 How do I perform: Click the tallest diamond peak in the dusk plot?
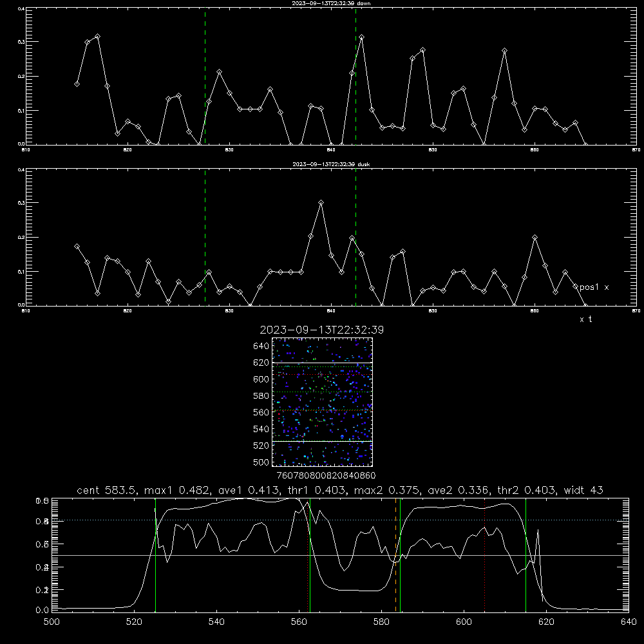321,202
